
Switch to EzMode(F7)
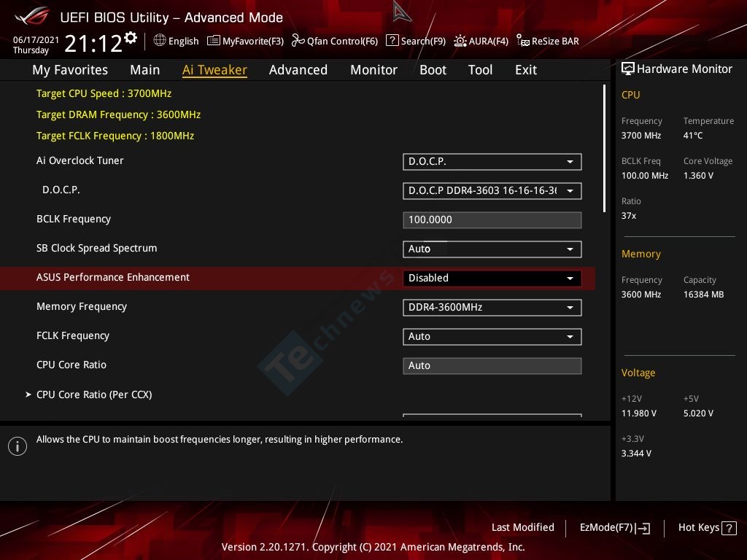(x=614, y=528)
